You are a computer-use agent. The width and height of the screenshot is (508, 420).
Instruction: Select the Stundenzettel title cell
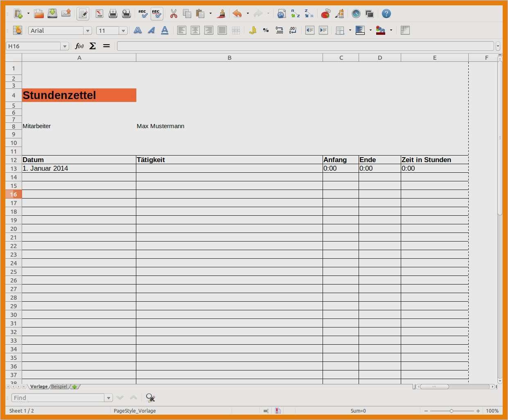79,95
